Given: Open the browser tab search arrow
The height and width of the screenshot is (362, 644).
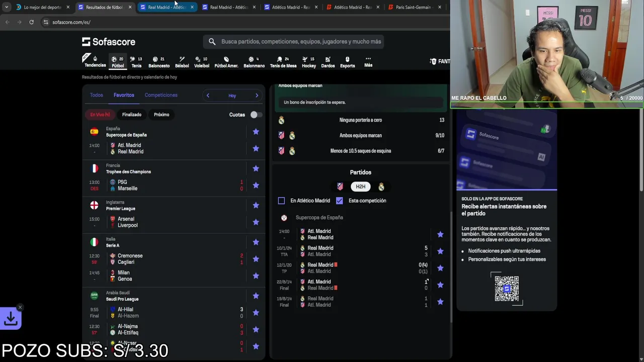Looking at the screenshot, I should point(6,7).
